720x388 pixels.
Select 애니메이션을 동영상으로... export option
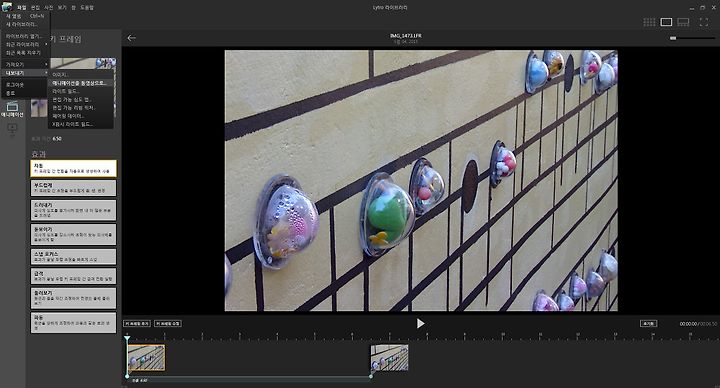click(81, 83)
